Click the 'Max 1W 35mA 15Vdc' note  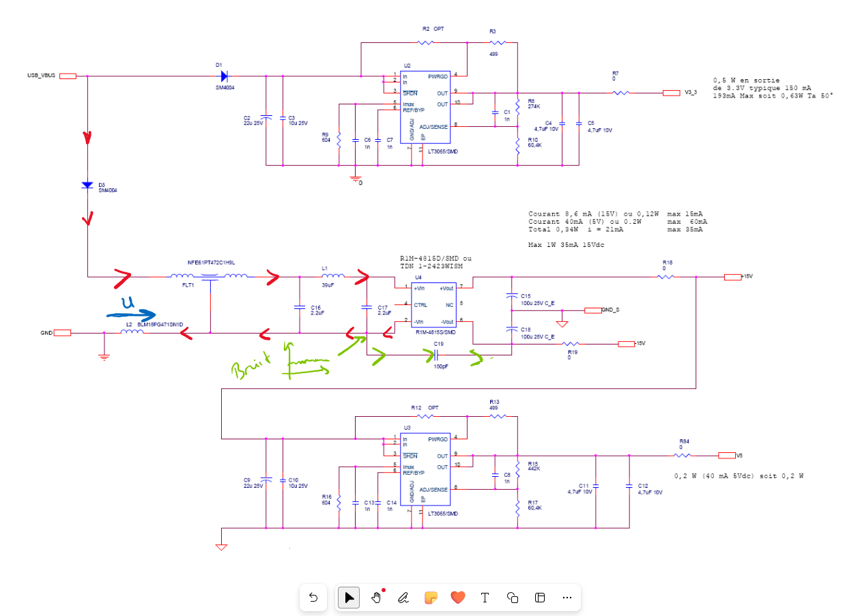coord(567,244)
